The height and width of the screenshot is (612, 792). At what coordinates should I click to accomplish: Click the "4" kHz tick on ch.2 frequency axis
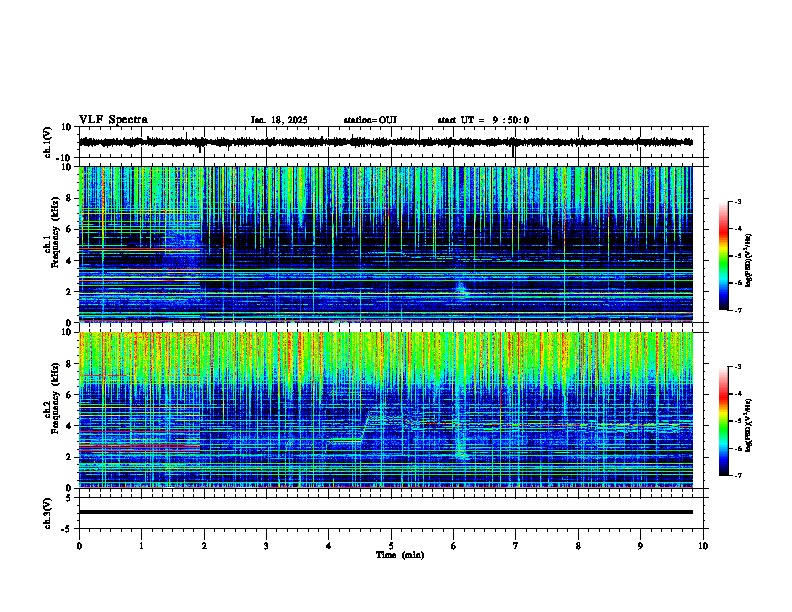[70, 426]
